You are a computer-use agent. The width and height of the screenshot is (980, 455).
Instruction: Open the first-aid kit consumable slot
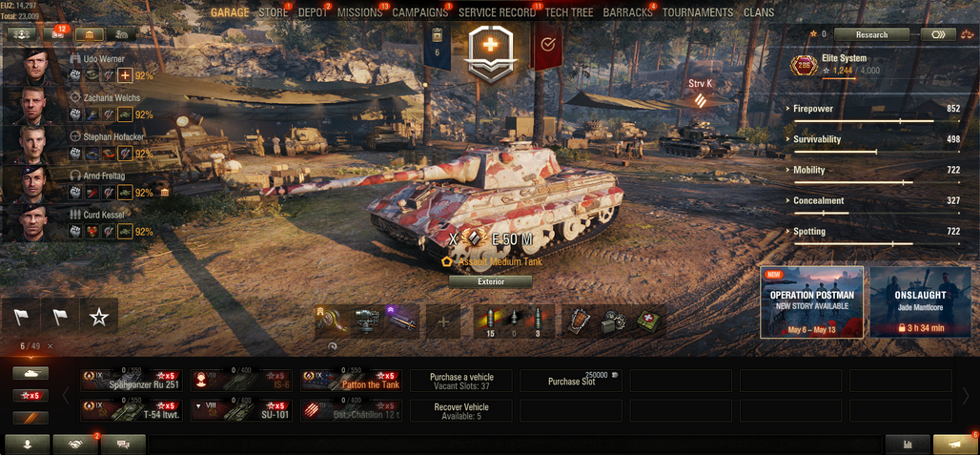click(649, 321)
